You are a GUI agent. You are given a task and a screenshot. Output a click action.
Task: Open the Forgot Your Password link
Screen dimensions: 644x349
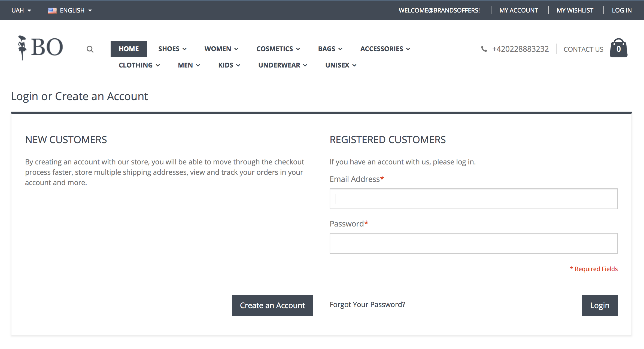click(367, 305)
